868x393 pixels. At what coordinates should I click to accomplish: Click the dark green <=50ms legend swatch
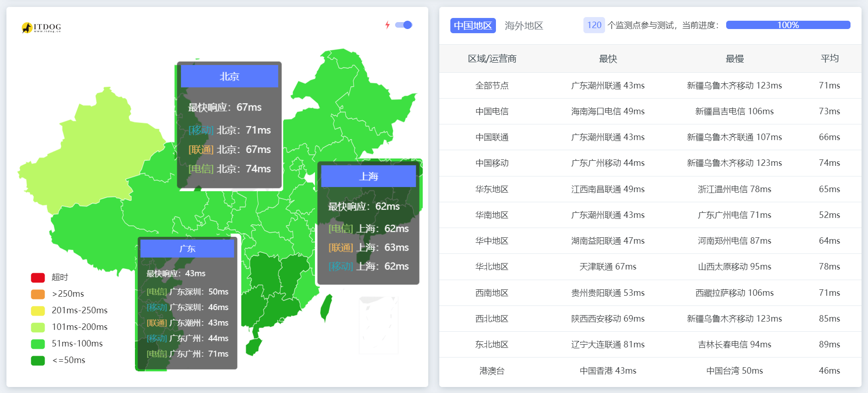coord(38,360)
